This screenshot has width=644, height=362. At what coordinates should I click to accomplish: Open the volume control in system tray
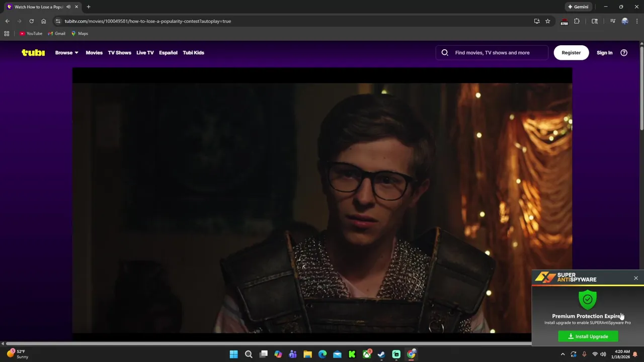pos(603,354)
